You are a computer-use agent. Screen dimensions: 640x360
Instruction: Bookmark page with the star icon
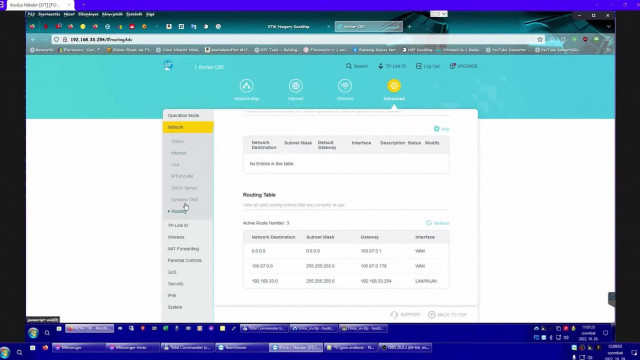pos(540,40)
